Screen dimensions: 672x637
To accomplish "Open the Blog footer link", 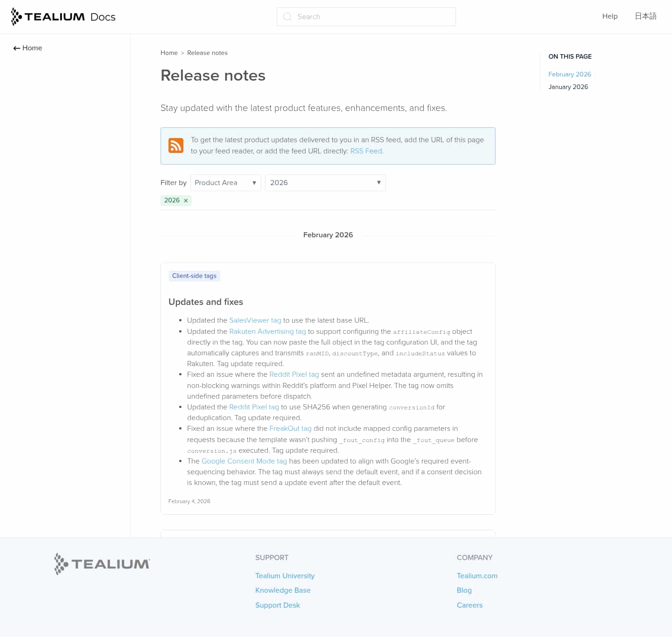I will pyautogui.click(x=464, y=590).
